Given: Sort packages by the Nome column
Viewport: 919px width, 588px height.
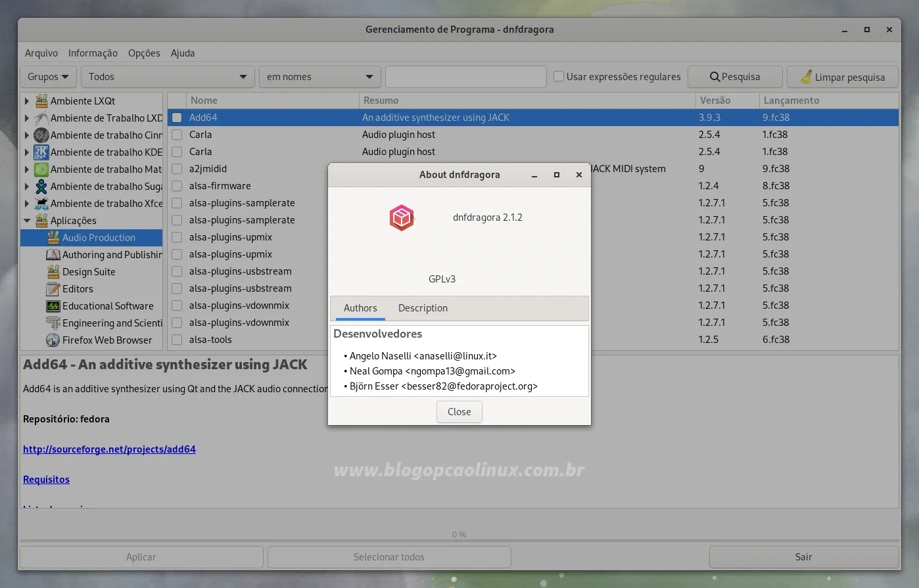Looking at the screenshot, I should point(273,101).
